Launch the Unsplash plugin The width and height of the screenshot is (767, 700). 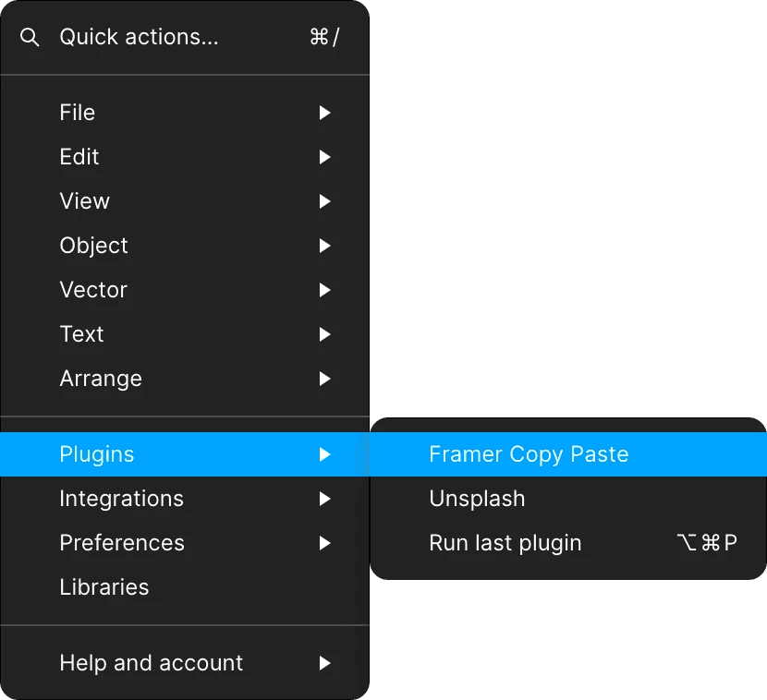click(x=568, y=499)
